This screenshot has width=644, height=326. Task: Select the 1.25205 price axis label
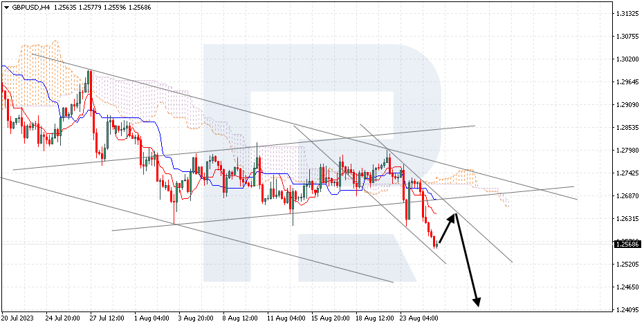626,264
